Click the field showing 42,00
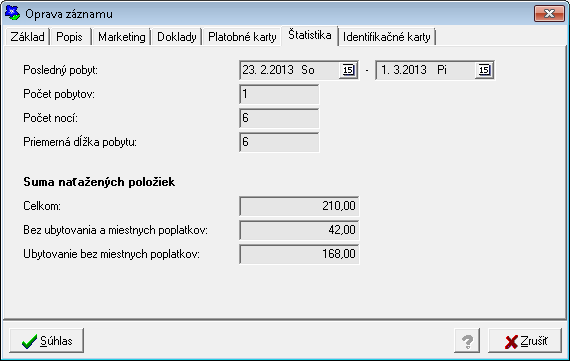 [x=299, y=230]
